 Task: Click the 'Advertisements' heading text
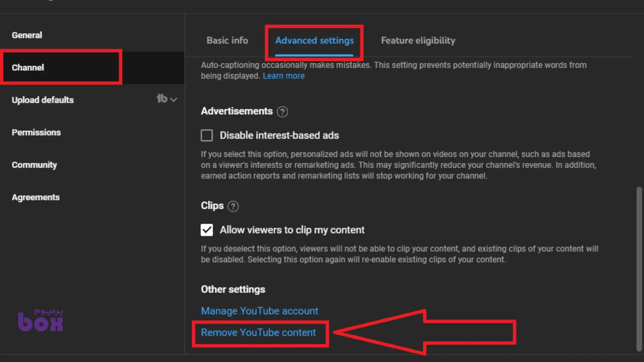[236, 111]
